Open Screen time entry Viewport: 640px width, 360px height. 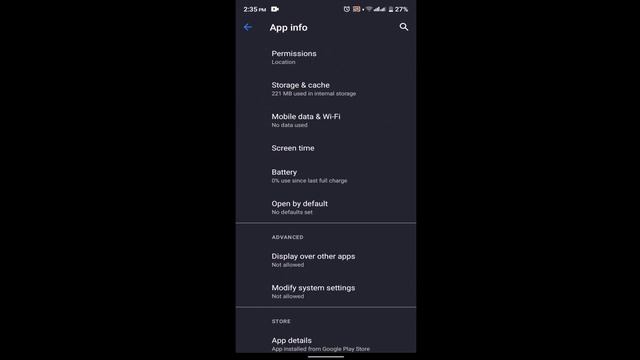pyautogui.click(x=326, y=148)
